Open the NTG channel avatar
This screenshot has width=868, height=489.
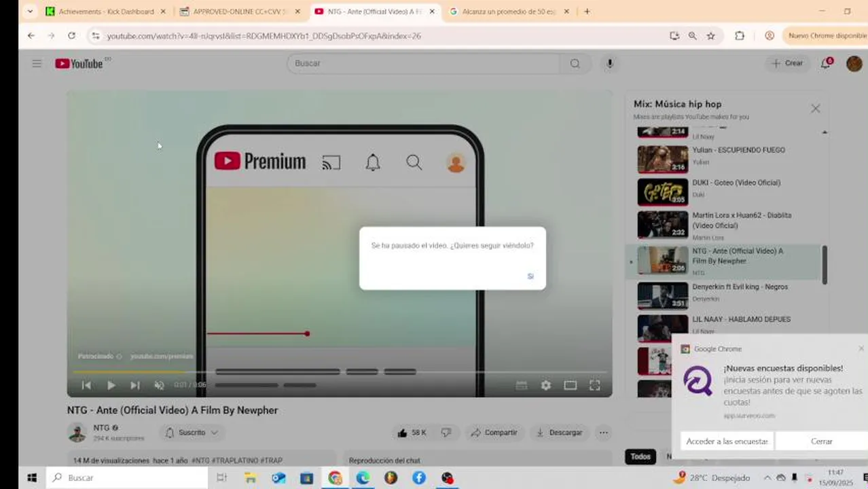coord(77,433)
